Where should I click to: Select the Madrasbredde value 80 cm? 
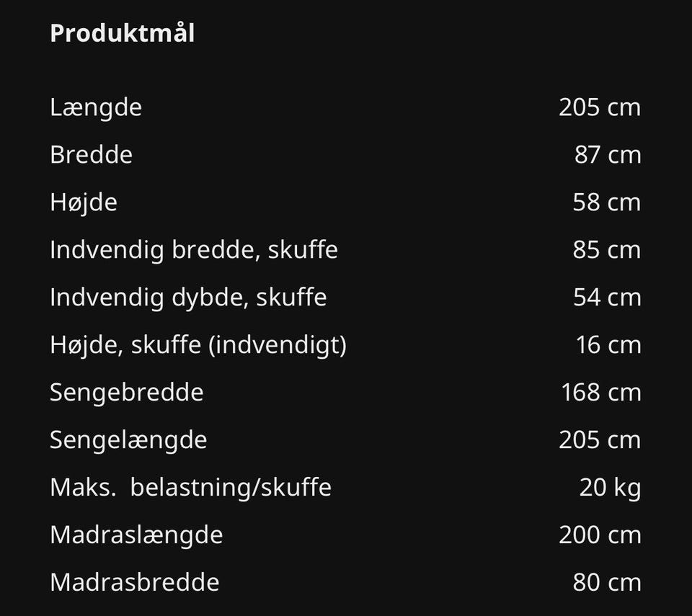coord(606,583)
